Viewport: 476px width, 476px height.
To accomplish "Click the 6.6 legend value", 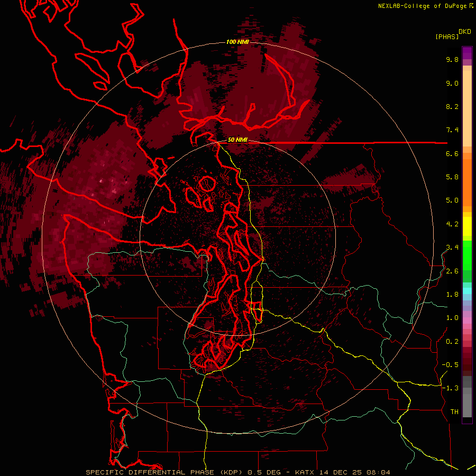I will click(452, 153).
